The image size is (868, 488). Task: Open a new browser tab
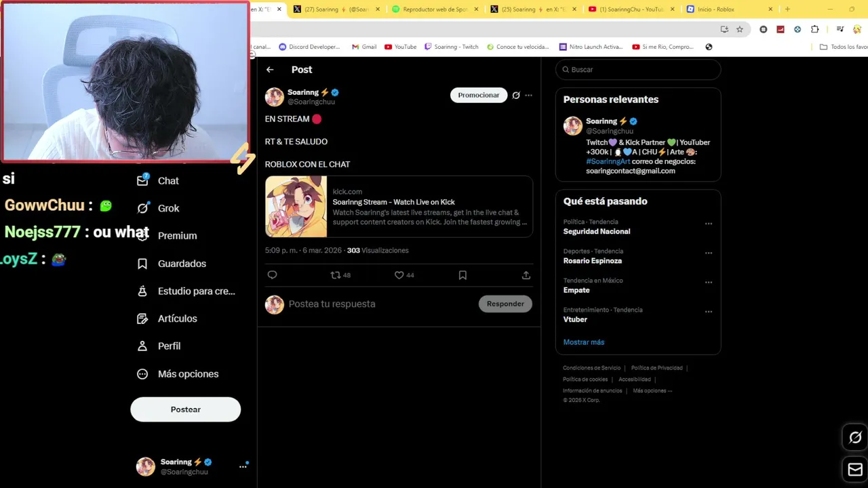pos(787,9)
